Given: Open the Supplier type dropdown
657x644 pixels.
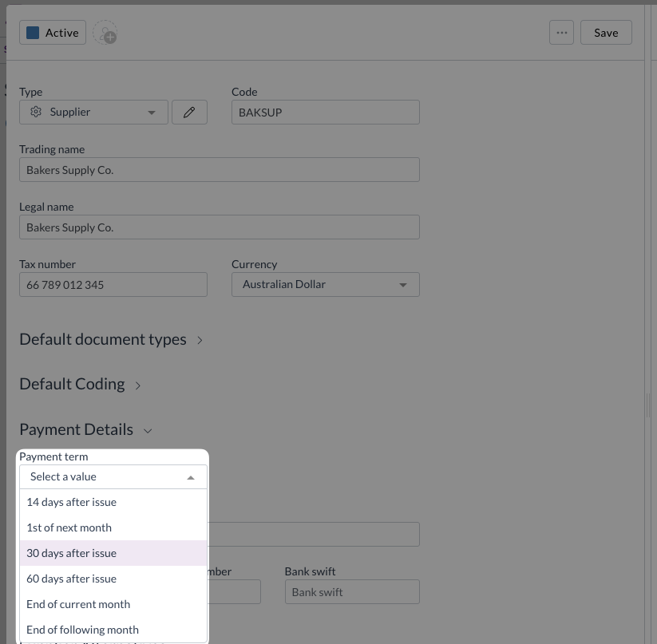Looking at the screenshot, I should pos(93,113).
